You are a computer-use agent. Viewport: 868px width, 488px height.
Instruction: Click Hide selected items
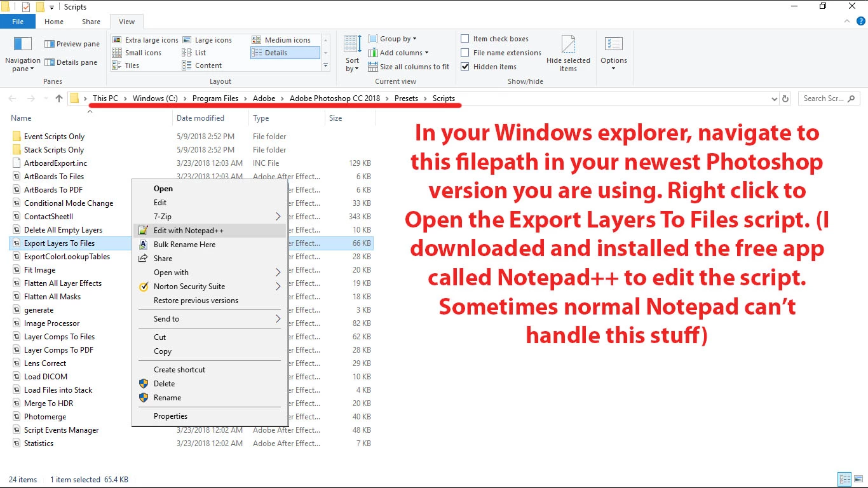click(x=568, y=53)
